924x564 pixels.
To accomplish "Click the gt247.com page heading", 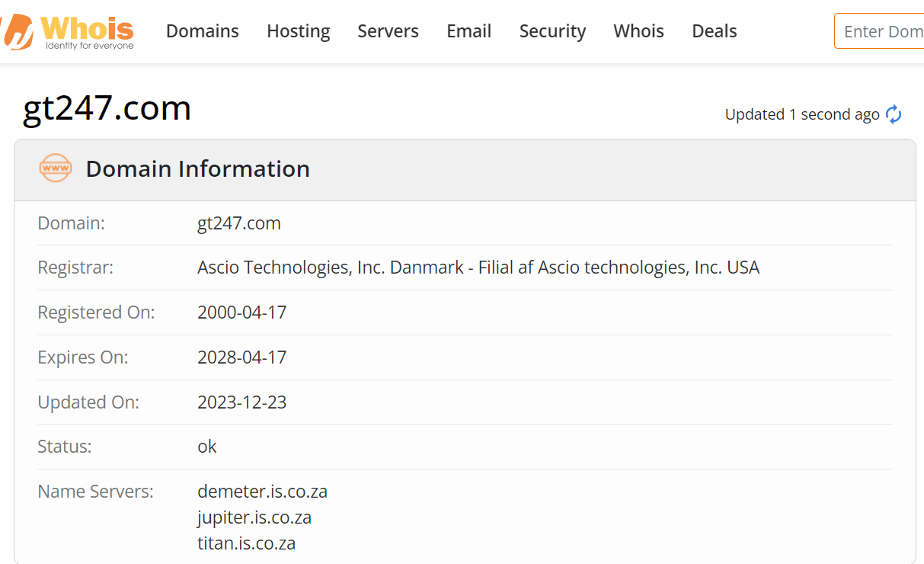I will click(x=107, y=108).
